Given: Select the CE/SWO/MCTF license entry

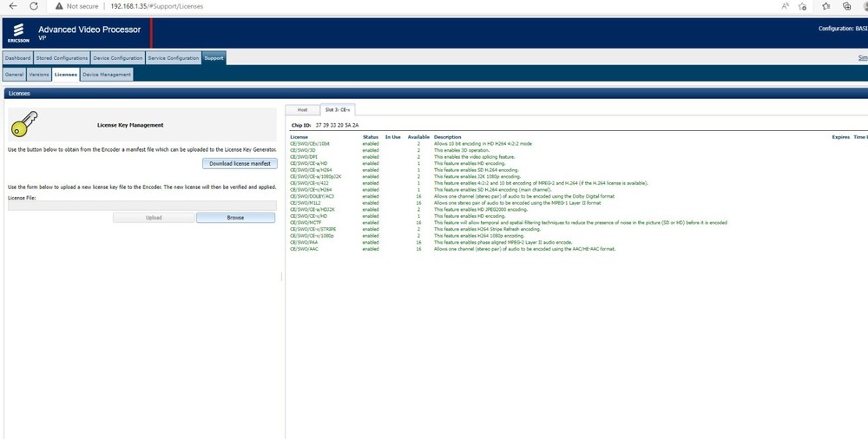Looking at the screenshot, I should (x=306, y=223).
